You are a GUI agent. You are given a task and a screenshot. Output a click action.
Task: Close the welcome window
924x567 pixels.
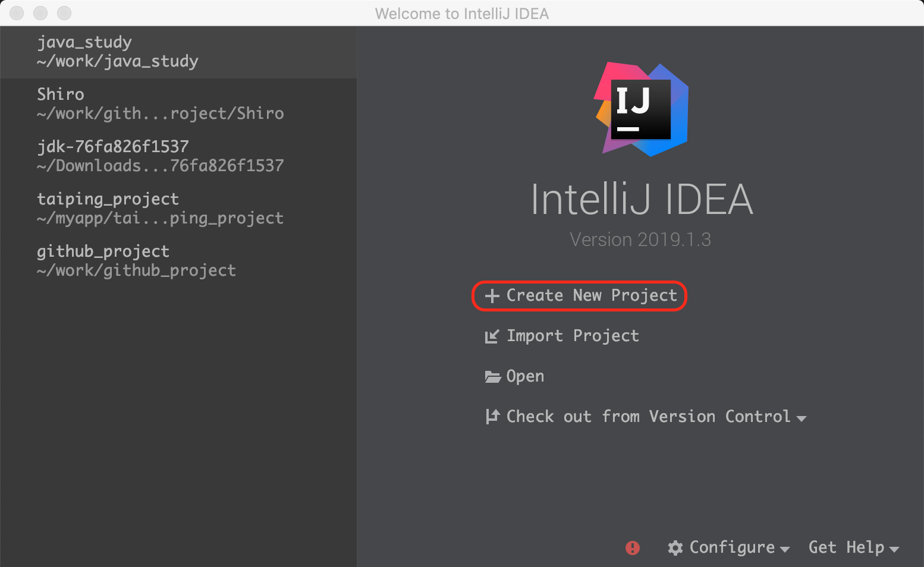click(x=17, y=13)
